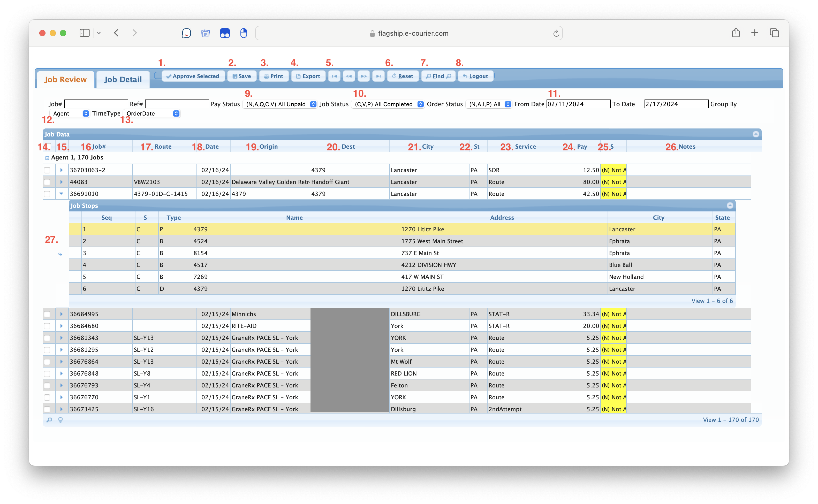Image resolution: width=818 pixels, height=504 pixels.
Task: Click the lightbulb icon in grid footer
Action: 60,420
